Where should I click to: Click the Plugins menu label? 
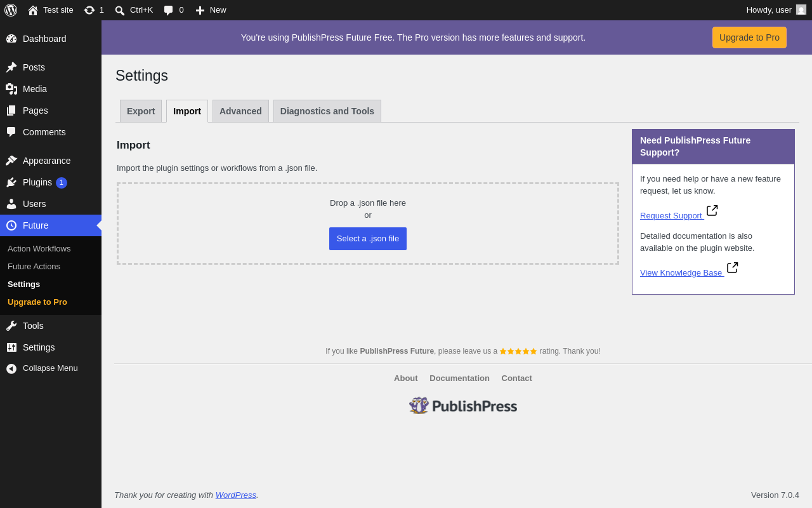click(x=37, y=182)
